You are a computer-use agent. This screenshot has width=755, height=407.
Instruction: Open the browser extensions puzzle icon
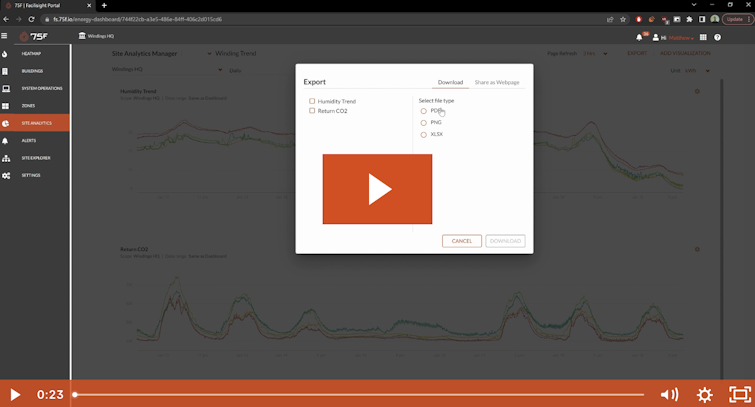pyautogui.click(x=690, y=19)
